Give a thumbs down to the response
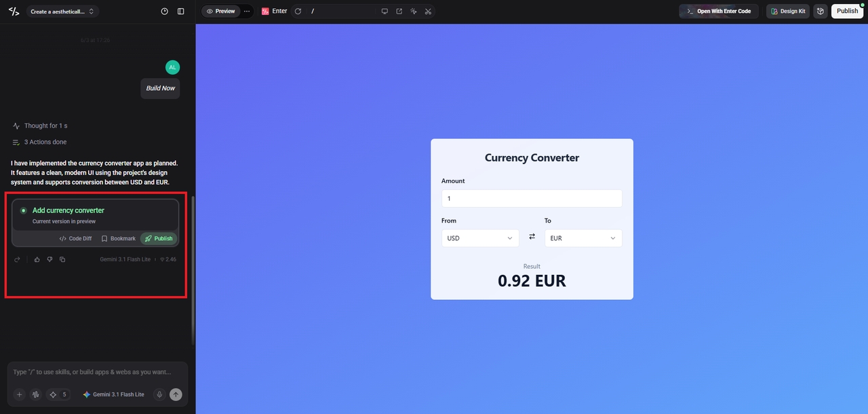Viewport: 868px width, 414px height. (50, 259)
